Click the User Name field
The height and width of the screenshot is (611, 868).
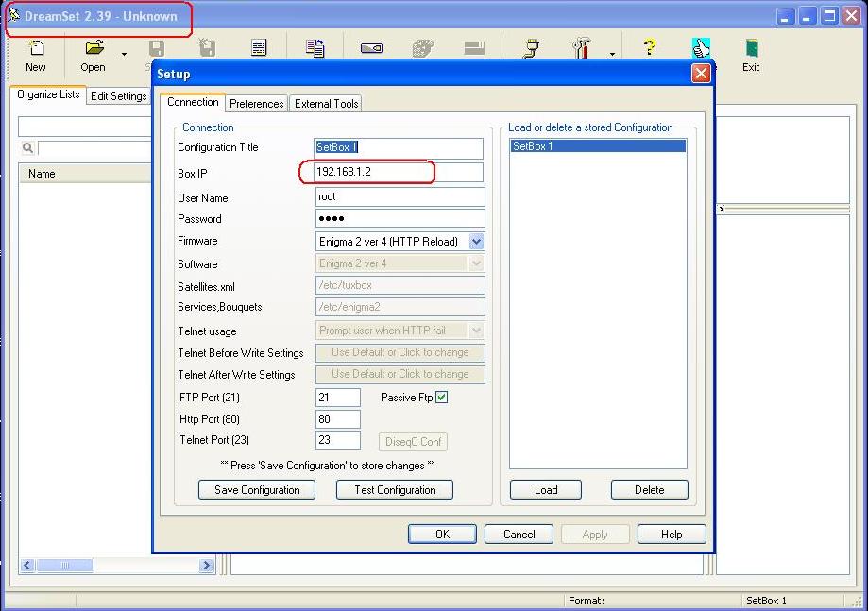(x=400, y=196)
